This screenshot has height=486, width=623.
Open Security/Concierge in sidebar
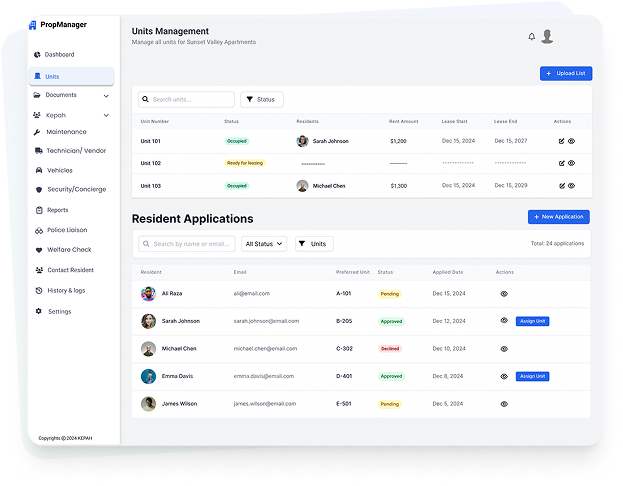pyautogui.click(x=76, y=189)
